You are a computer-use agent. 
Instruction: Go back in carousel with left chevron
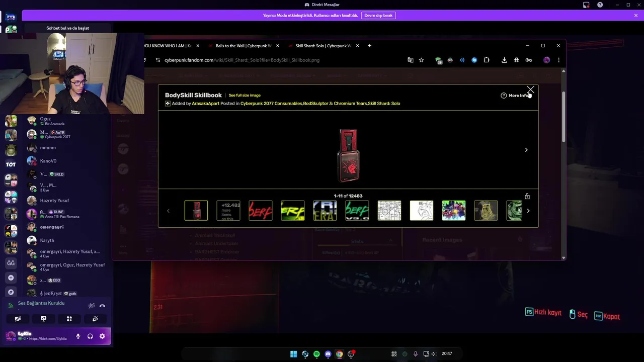(x=168, y=211)
